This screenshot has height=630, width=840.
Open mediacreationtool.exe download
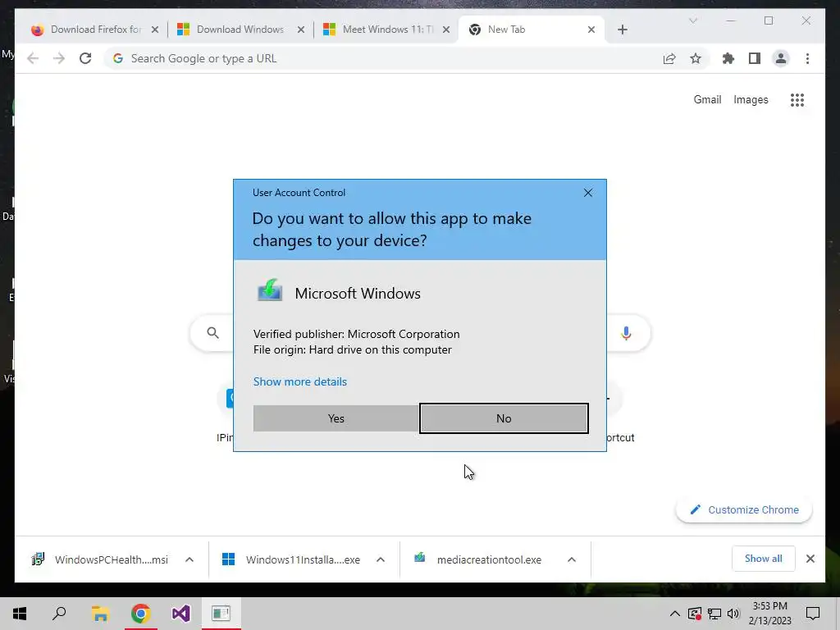pos(478,559)
